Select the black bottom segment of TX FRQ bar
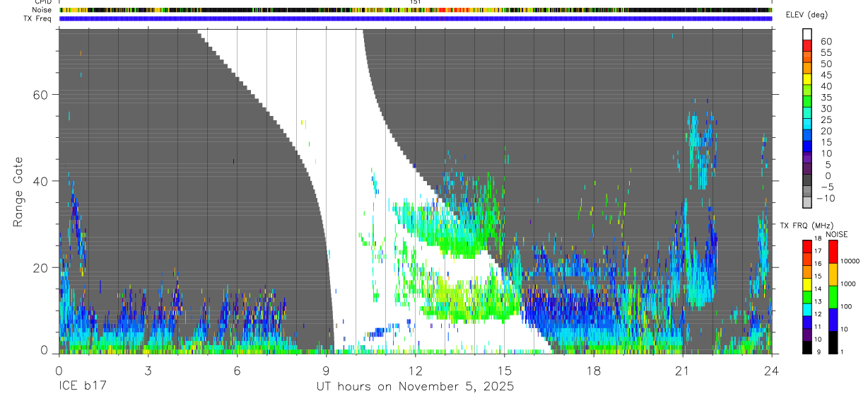The image size is (868, 401). 807,348
